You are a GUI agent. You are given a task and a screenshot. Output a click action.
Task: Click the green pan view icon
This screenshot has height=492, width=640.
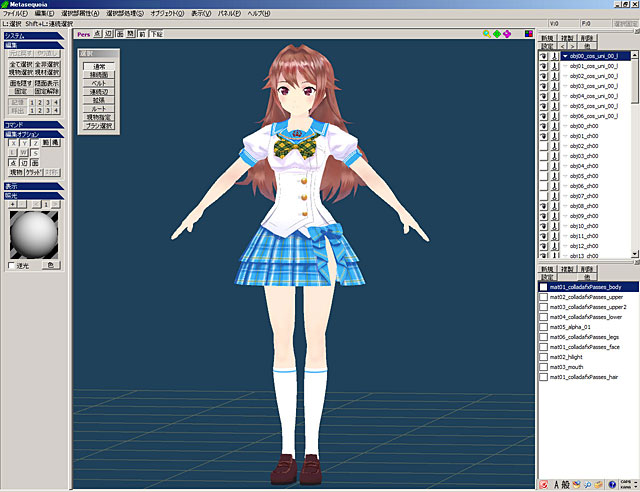(x=497, y=34)
